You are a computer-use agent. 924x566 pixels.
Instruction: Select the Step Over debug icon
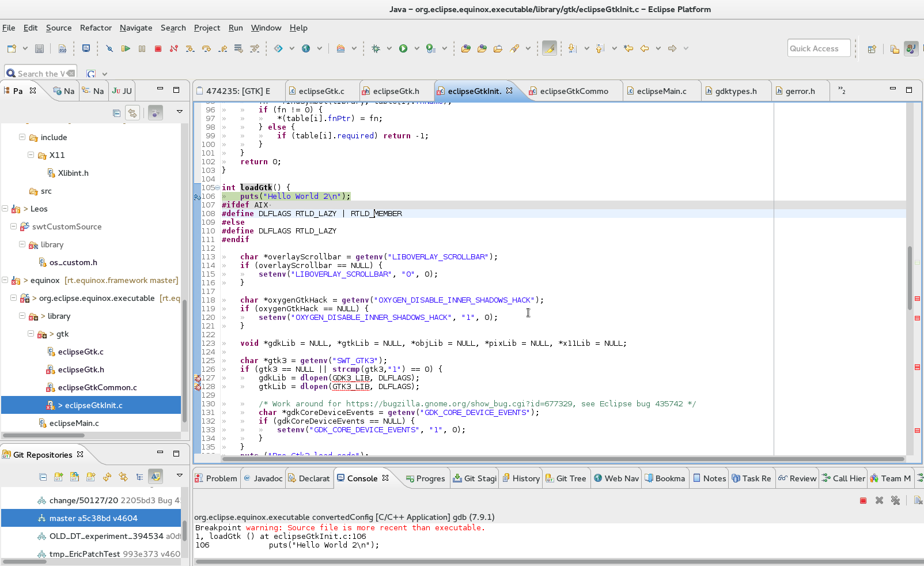point(206,48)
